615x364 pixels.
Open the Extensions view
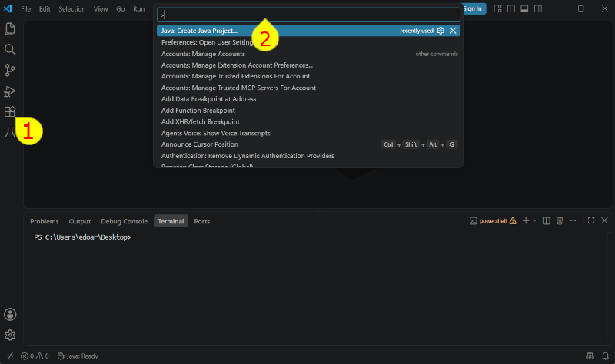pos(10,112)
